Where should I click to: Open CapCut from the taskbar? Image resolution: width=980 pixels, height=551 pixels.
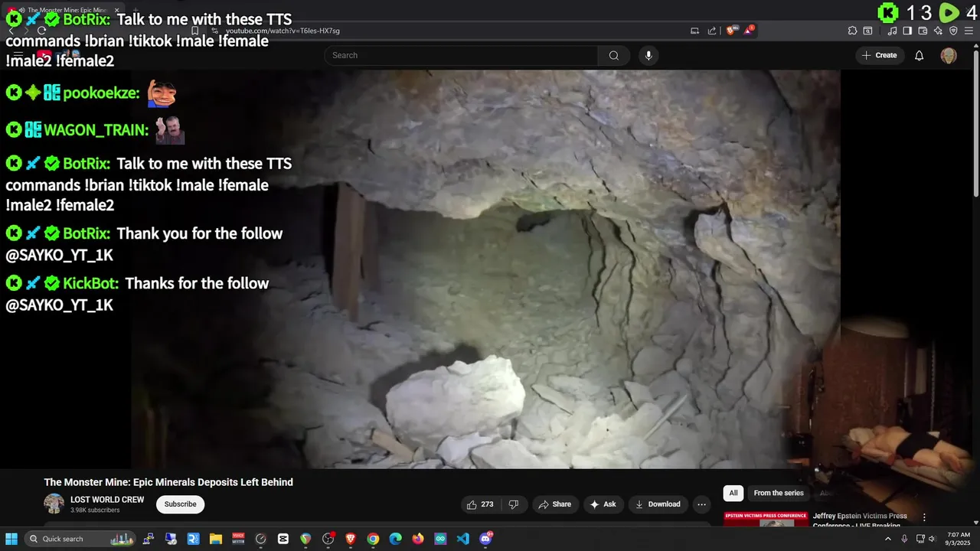click(283, 539)
